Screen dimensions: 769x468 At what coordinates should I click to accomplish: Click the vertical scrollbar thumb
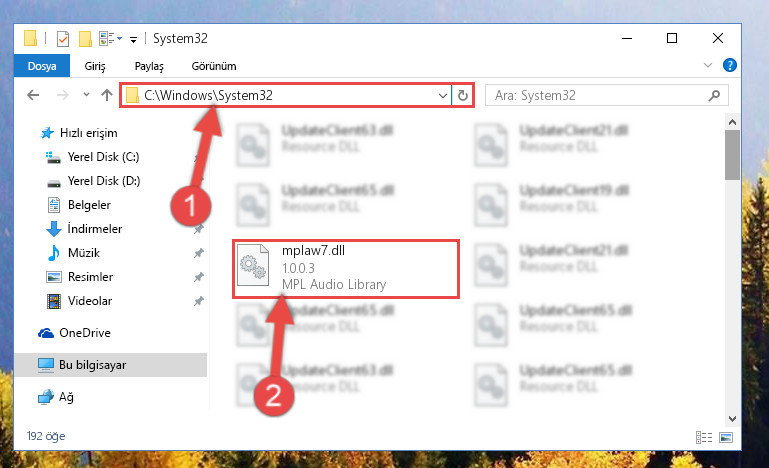(732, 155)
